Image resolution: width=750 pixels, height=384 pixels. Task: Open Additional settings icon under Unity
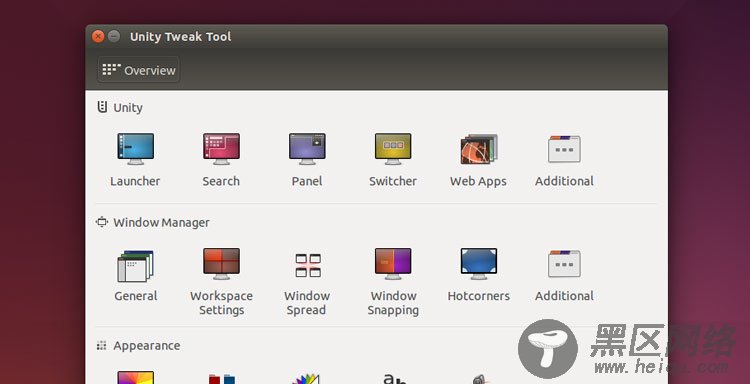point(564,149)
